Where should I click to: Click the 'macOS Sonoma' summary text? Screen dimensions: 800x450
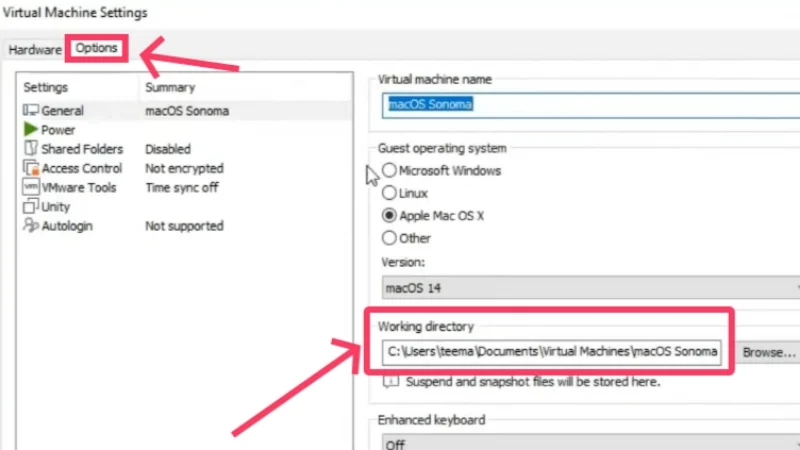click(187, 111)
